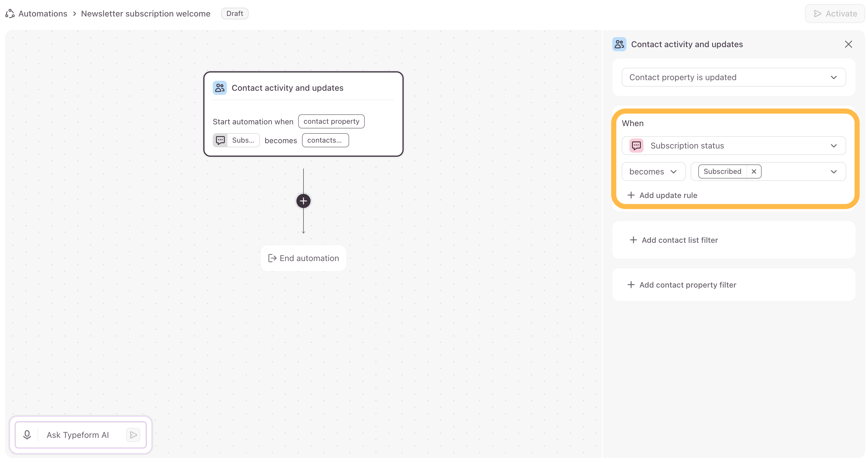
Task: Click the Subscribed tag label
Action: (722, 171)
